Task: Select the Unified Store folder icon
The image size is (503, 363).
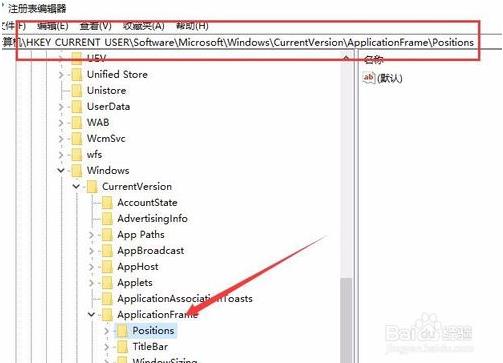Action: click(77, 75)
